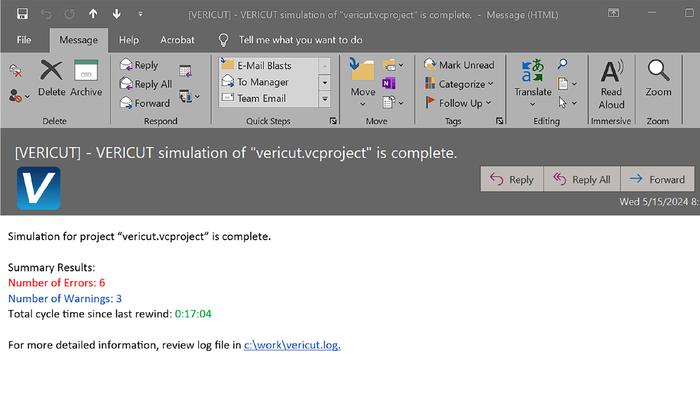
Task: Archive the message
Action: (86, 78)
